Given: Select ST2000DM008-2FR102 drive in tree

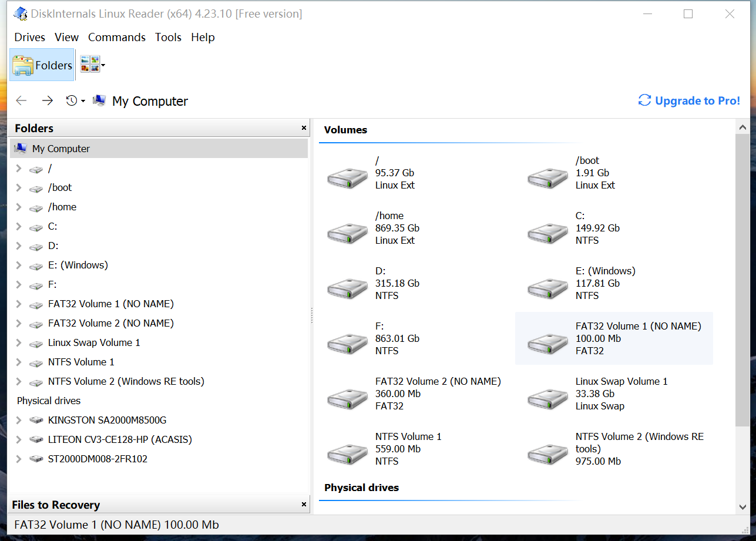Looking at the screenshot, I should (x=98, y=459).
